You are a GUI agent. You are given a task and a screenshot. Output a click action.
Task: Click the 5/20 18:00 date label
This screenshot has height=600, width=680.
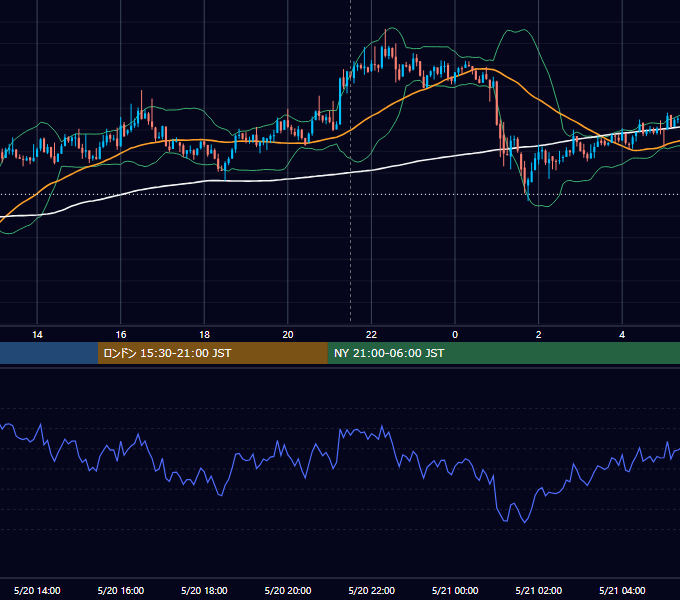204,590
